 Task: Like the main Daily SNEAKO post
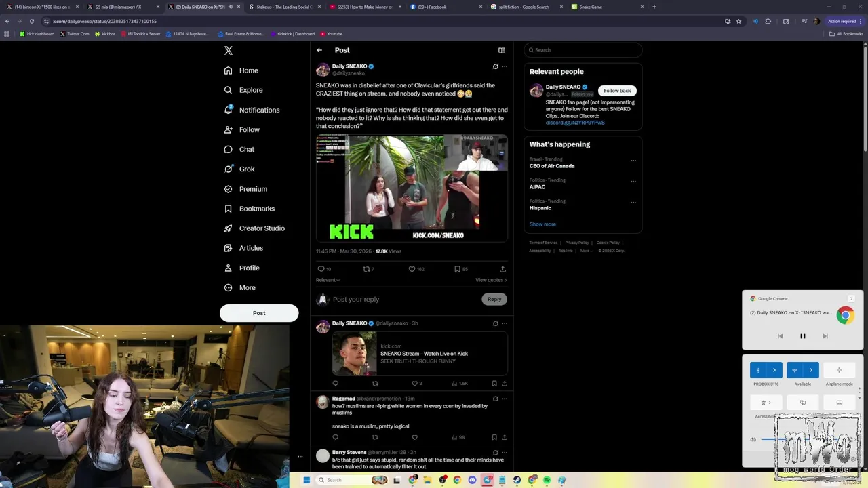coord(412,269)
